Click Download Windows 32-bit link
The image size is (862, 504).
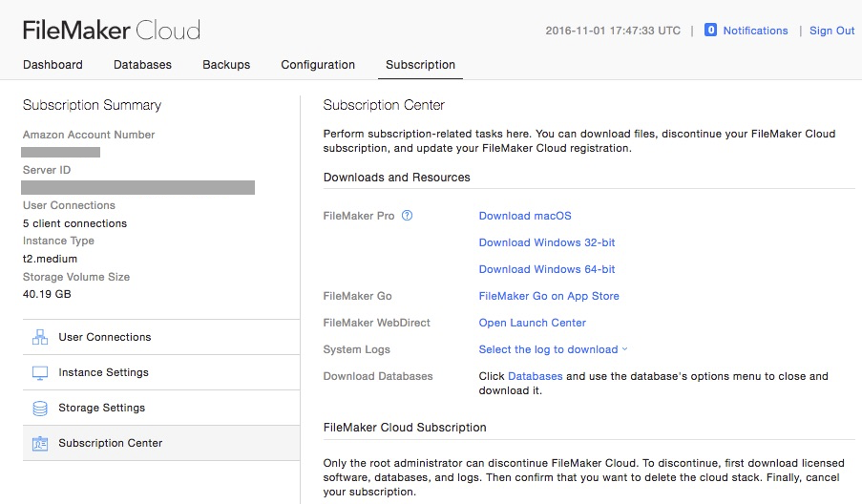[x=546, y=242]
